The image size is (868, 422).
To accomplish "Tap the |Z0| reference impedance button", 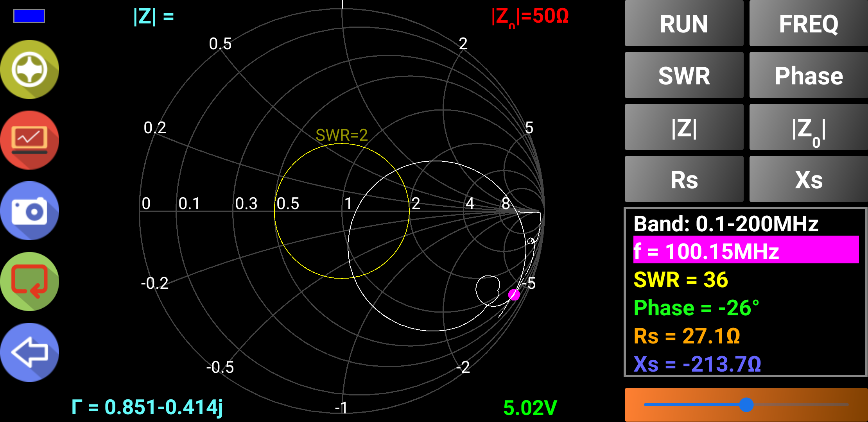I will click(809, 127).
